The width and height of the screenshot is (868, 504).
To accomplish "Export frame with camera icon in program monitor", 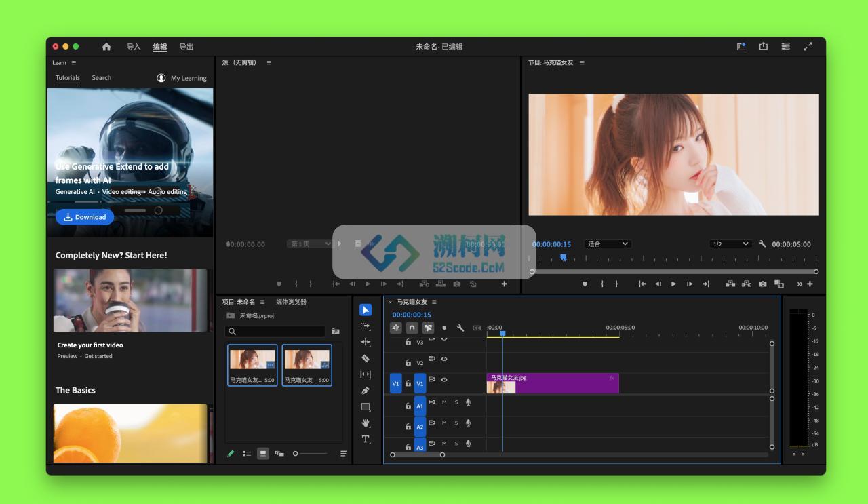I will (x=763, y=284).
